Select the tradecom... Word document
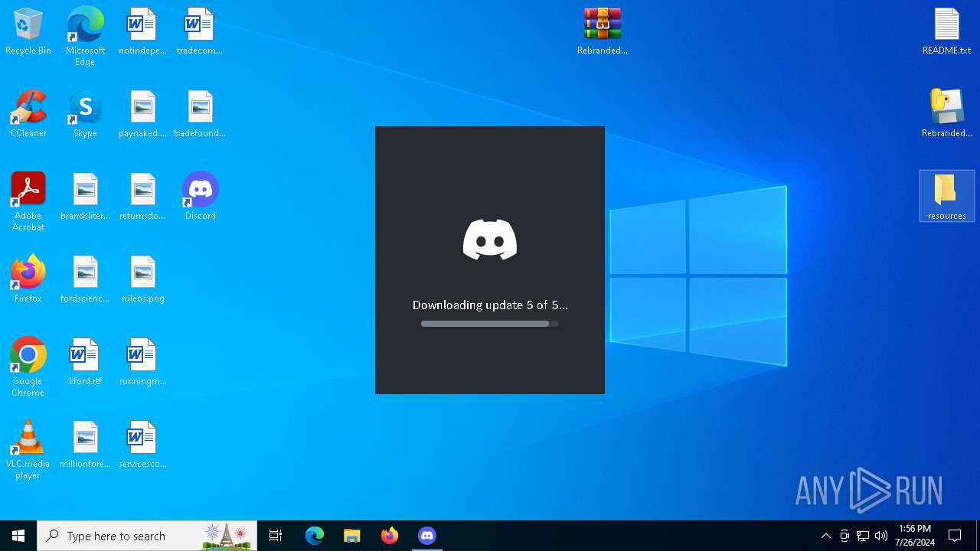 click(200, 31)
